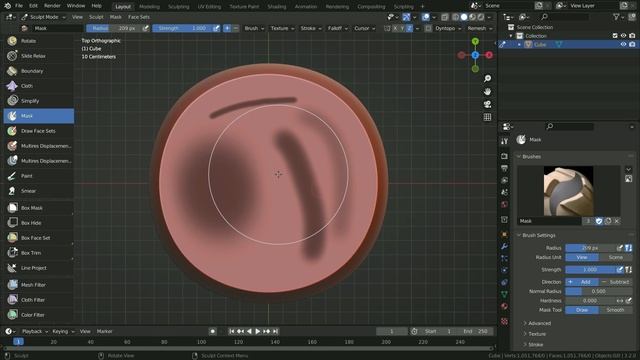This screenshot has width=640, height=360.
Task: Open the Brush header dropdown
Action: (x=254, y=29)
